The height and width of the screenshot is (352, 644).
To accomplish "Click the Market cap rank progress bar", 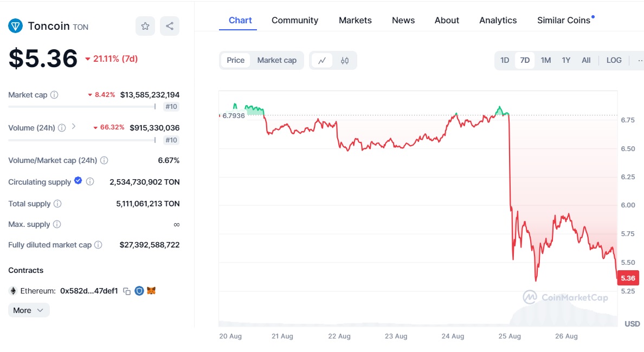I will pyautogui.click(x=82, y=107).
